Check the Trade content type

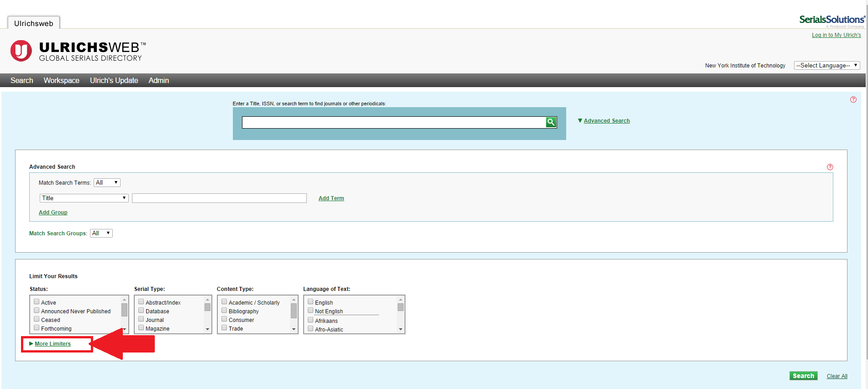[x=224, y=327]
